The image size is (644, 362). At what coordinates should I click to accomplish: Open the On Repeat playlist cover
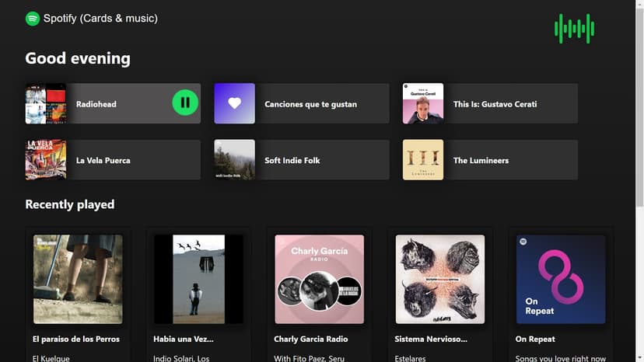561,279
